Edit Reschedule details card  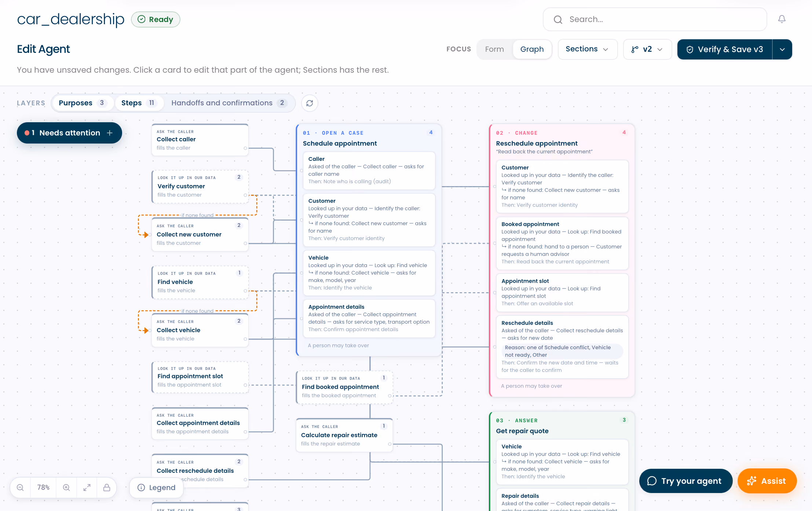point(562,347)
